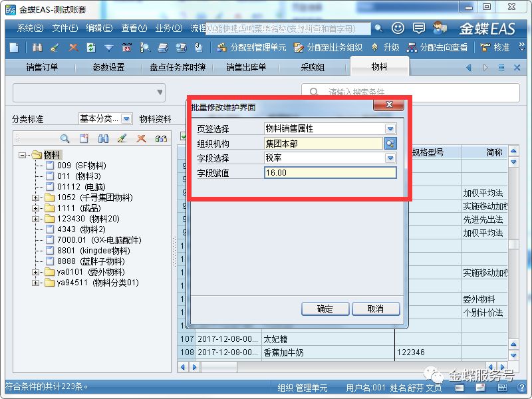The height and width of the screenshot is (399, 532).
Task: Close the 批量修改维护界面 dialog
Action: 389,104
